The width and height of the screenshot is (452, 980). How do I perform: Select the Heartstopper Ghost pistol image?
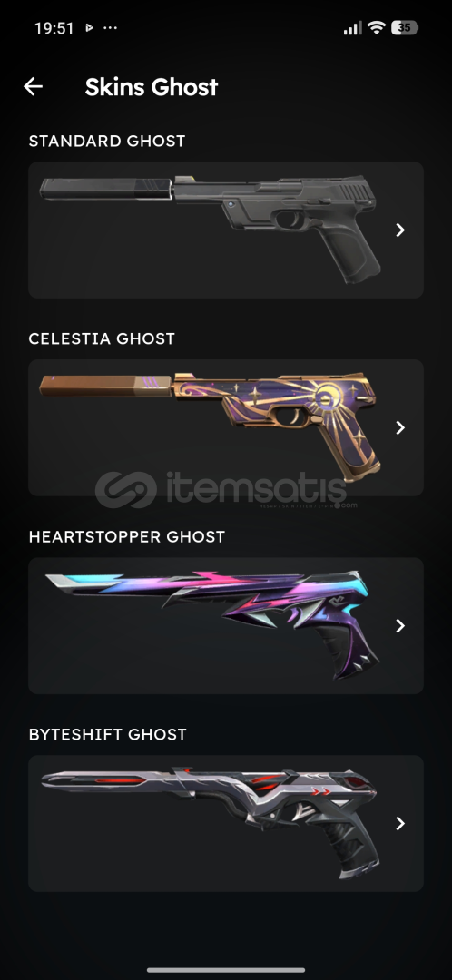212,625
